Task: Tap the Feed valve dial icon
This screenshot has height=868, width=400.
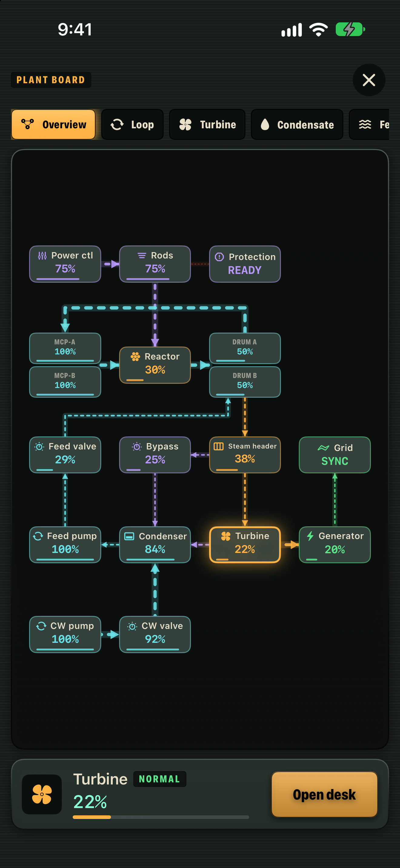Action: tap(39, 446)
